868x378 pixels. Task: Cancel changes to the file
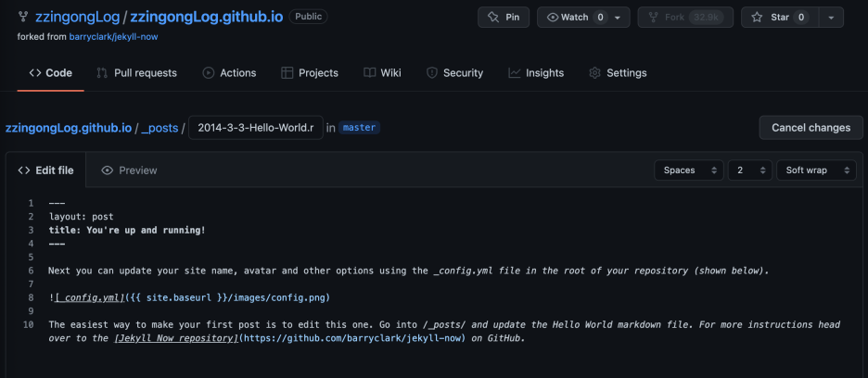click(811, 128)
